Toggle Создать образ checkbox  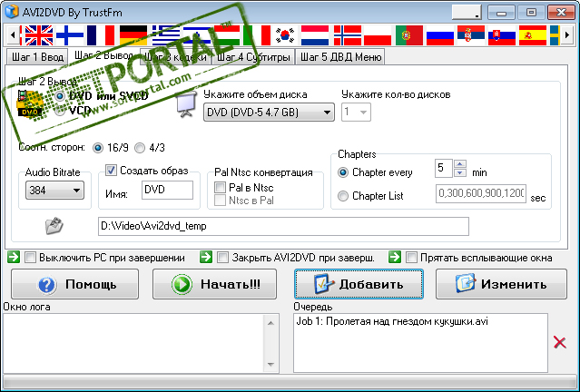point(111,170)
